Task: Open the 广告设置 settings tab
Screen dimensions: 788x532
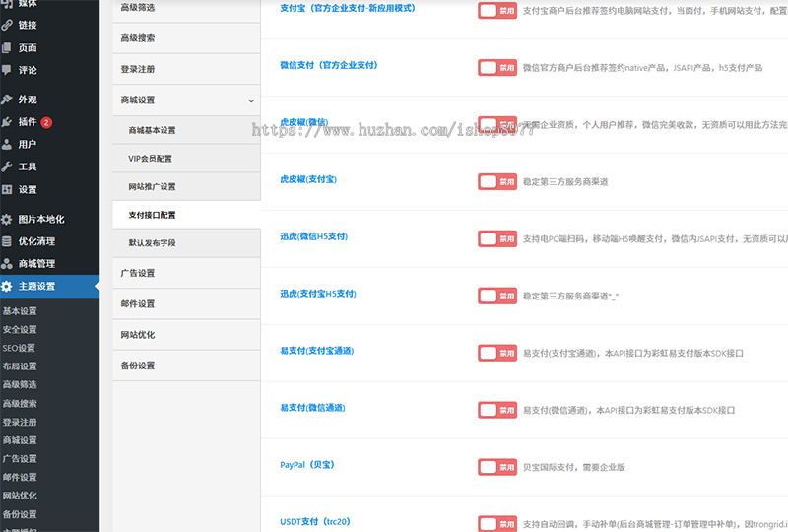Action: (186, 273)
